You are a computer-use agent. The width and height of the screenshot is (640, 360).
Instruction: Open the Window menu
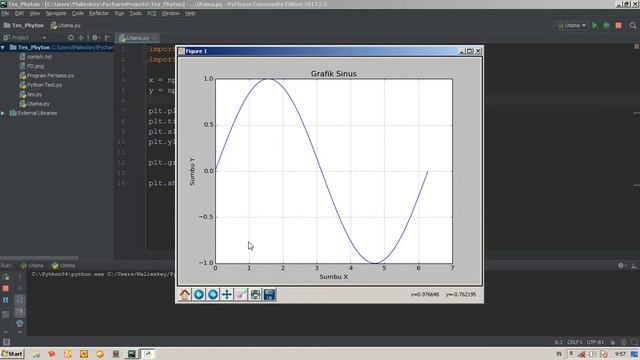click(170, 13)
